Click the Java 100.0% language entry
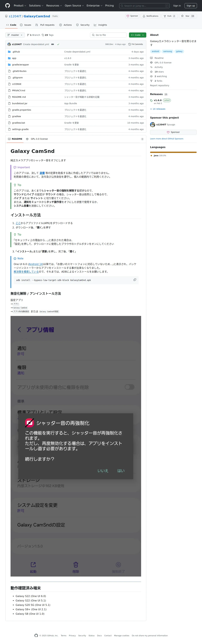The image size is (202, 644). [x=158, y=155]
